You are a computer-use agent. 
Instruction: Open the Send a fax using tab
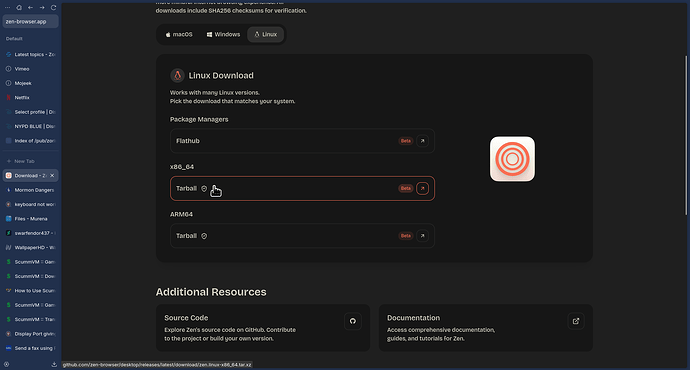click(30, 348)
